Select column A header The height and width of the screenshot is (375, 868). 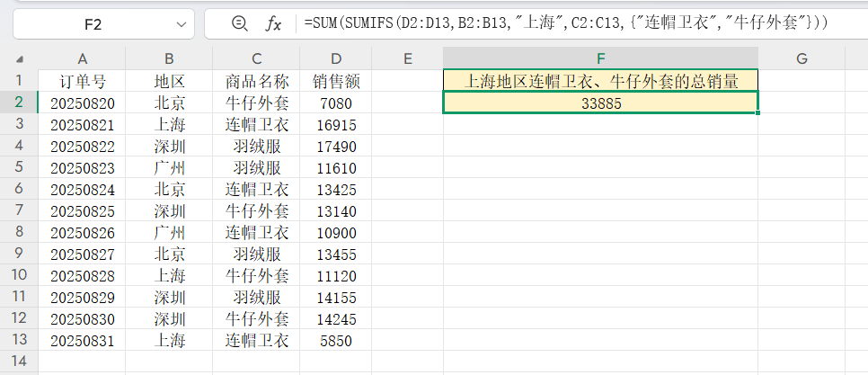click(x=82, y=59)
